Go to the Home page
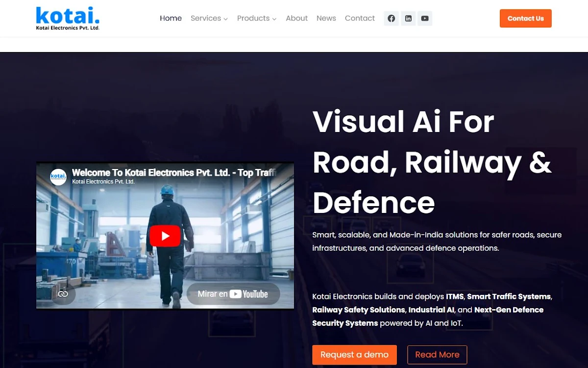Screen dimensions: 588x368 coord(171,18)
